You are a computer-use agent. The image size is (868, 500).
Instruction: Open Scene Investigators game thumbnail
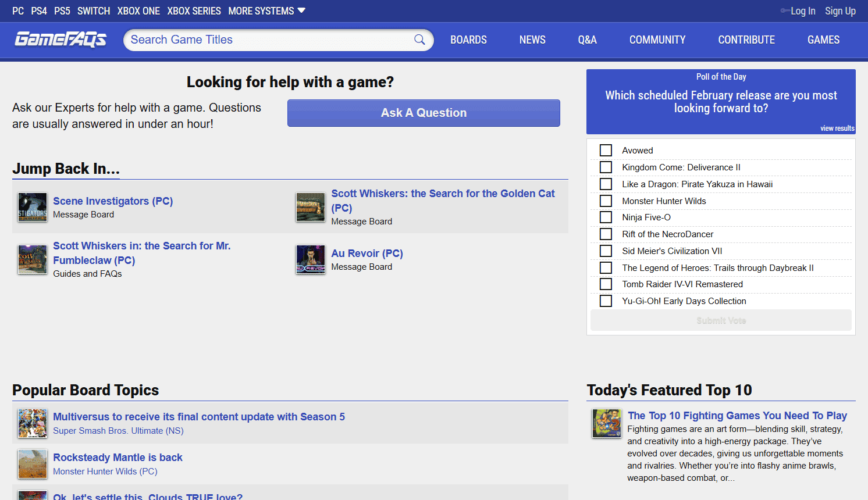[33, 208]
